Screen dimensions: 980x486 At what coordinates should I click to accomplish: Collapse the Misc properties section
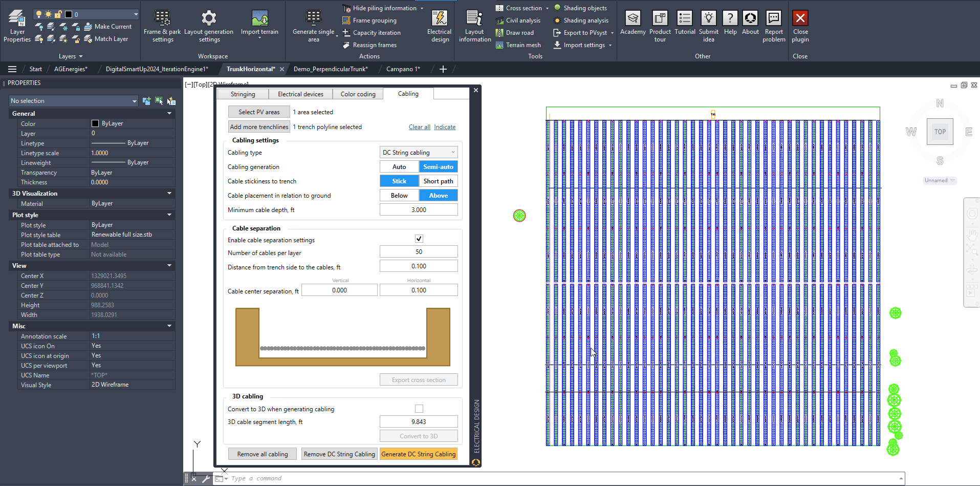[169, 326]
